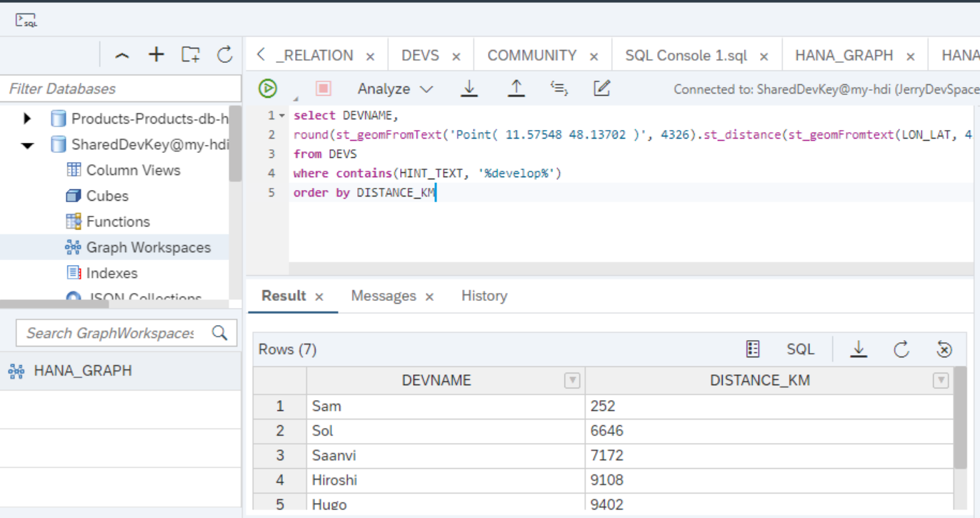Close the HANA_GRAPH tab
The width and height of the screenshot is (980, 518).
(910, 56)
